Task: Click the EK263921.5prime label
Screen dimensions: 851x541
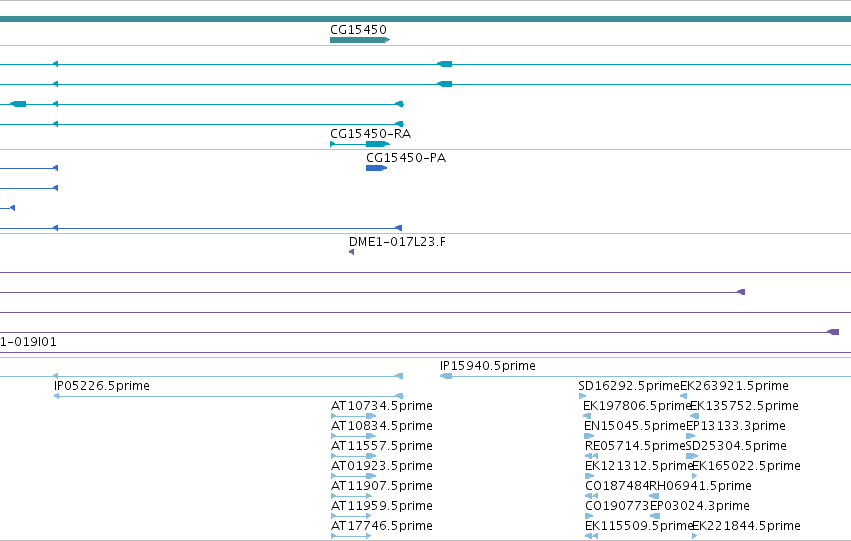Action: click(x=734, y=386)
